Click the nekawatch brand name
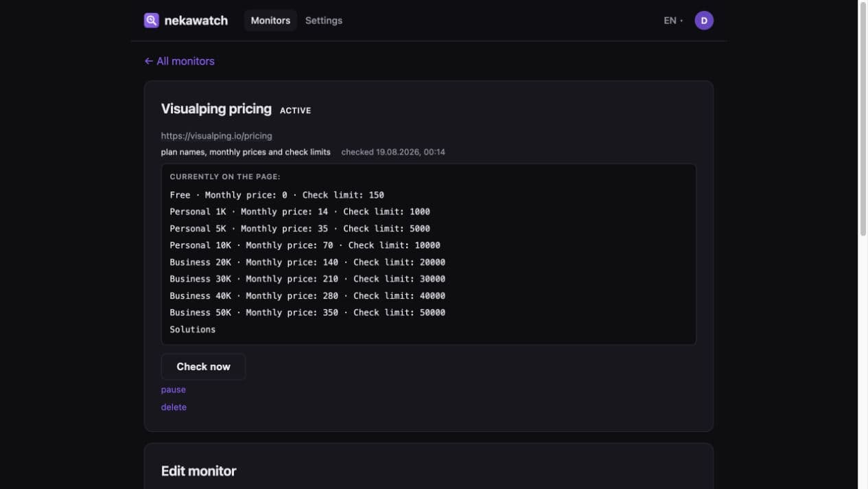 click(196, 21)
